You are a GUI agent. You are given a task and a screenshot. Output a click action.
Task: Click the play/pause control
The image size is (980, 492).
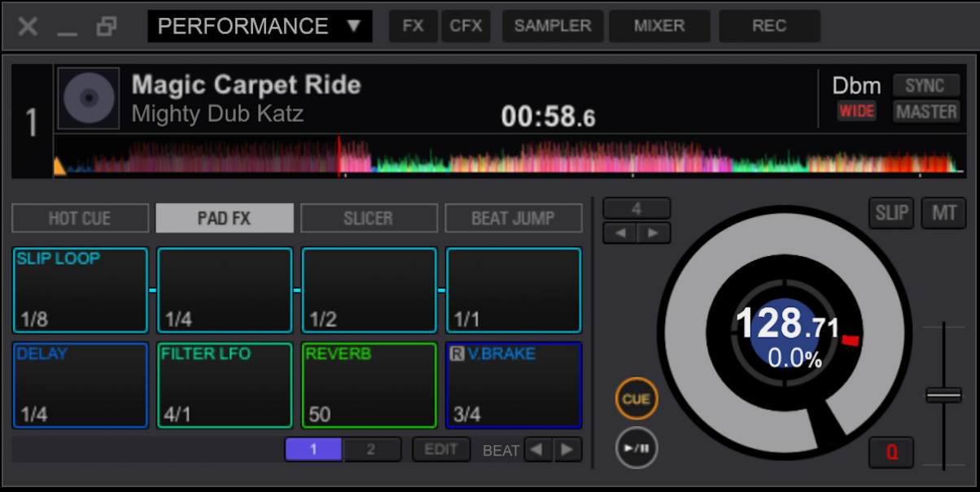pos(637,448)
